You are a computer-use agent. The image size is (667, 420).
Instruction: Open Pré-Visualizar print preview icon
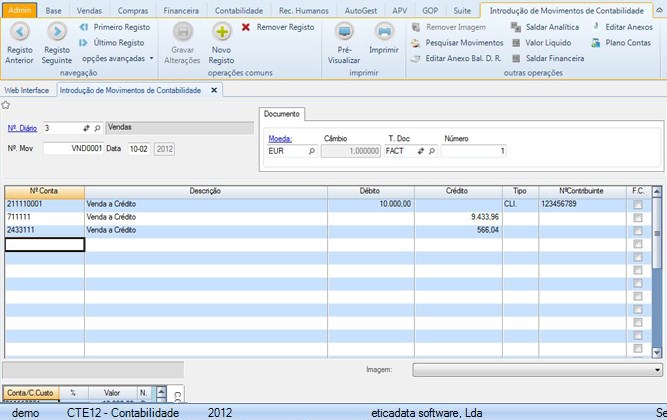click(344, 32)
